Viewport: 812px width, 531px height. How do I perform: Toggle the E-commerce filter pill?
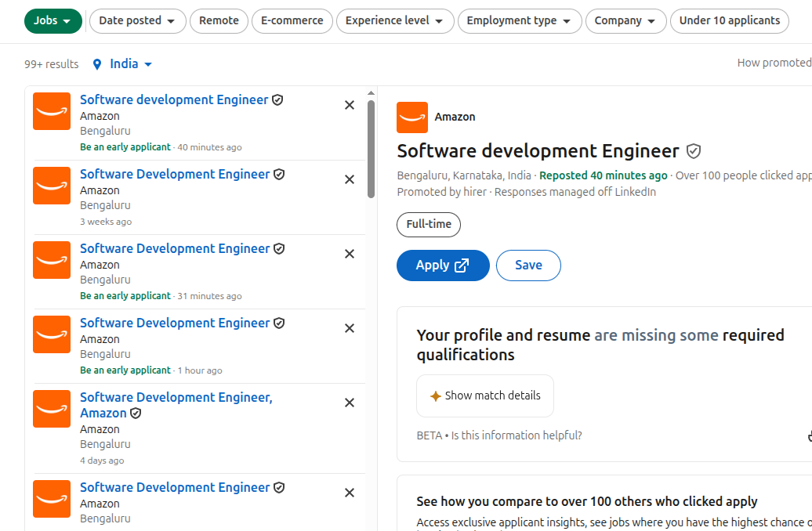292,20
